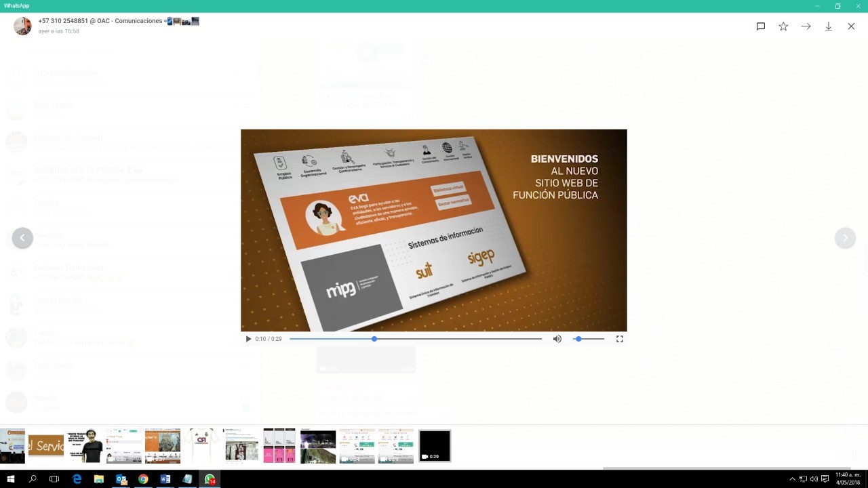The image size is (868, 488).
Task: Click the video volume slider
Action: [589, 339]
